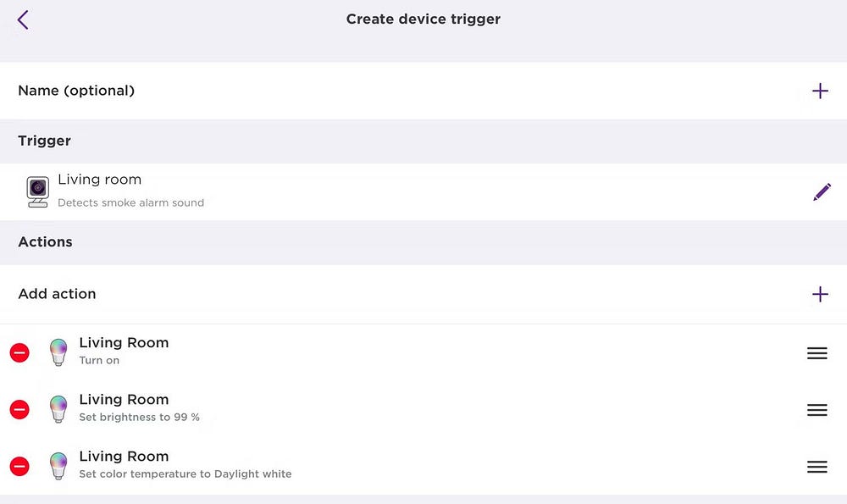Tap the plus icon beside Name (optional)
Image resolution: width=847 pixels, height=504 pixels.
(820, 91)
